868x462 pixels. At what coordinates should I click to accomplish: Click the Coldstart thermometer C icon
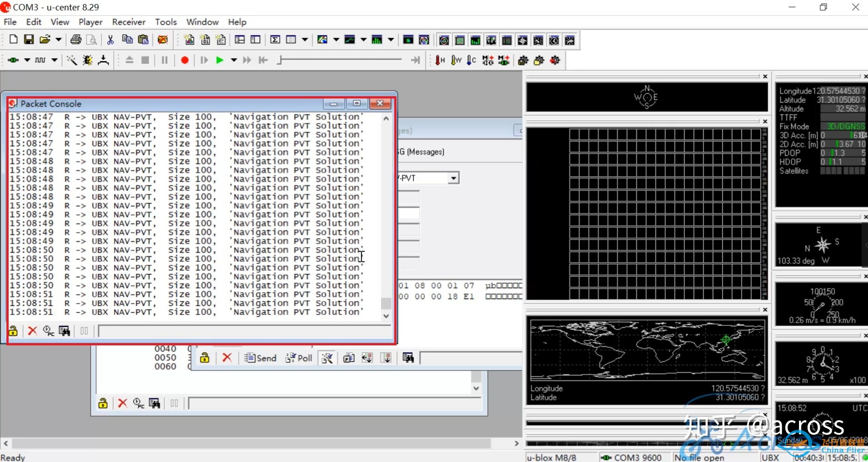(x=472, y=60)
